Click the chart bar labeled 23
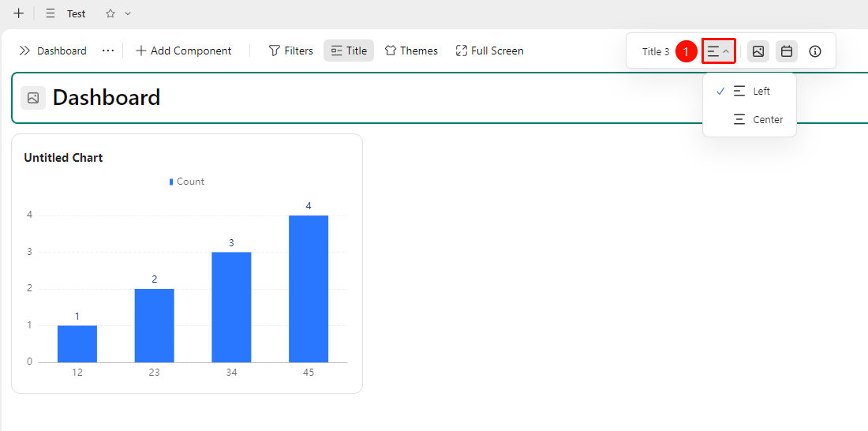 155,326
